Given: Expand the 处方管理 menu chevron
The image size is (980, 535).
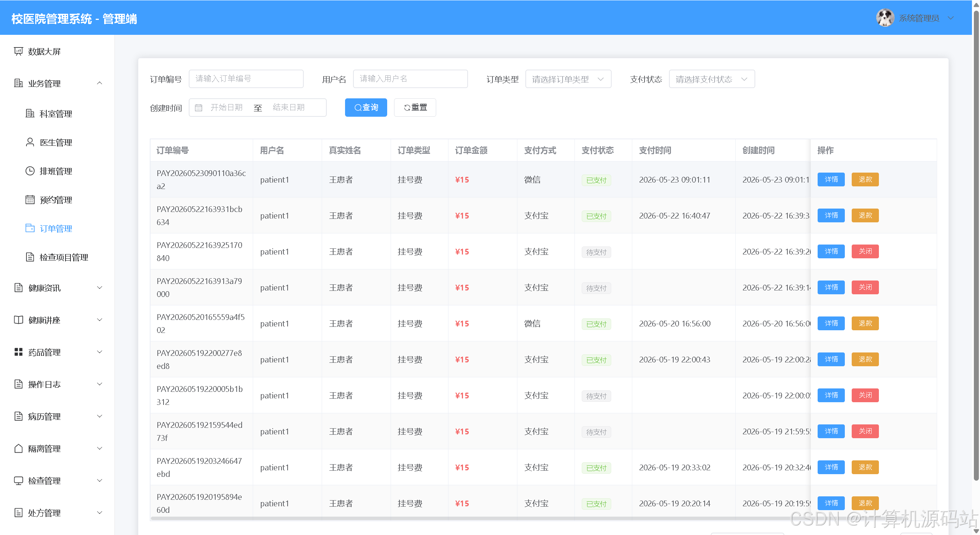Looking at the screenshot, I should [100, 512].
